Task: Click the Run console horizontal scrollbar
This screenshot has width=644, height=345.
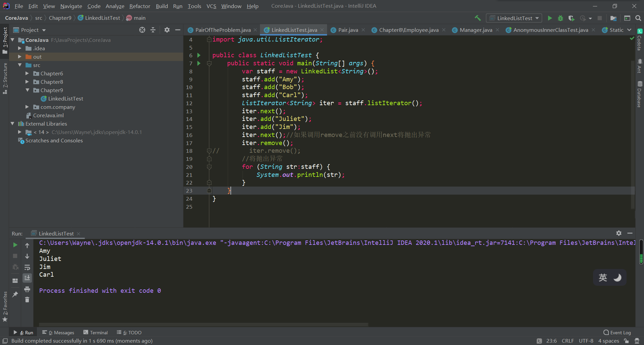Action: coord(204,325)
